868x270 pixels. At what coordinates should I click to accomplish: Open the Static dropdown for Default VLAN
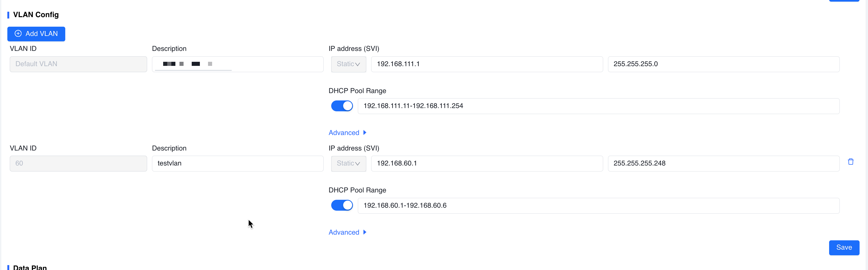[348, 64]
